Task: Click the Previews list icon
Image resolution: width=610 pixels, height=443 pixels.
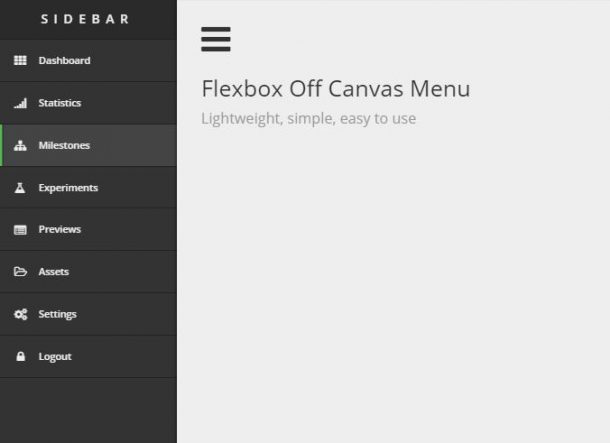Action: [x=20, y=230]
